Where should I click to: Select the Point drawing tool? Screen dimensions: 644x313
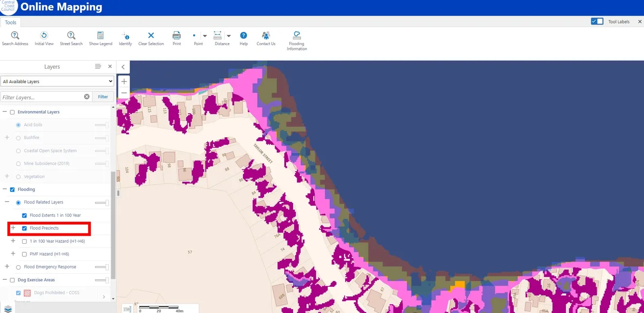coord(195,39)
